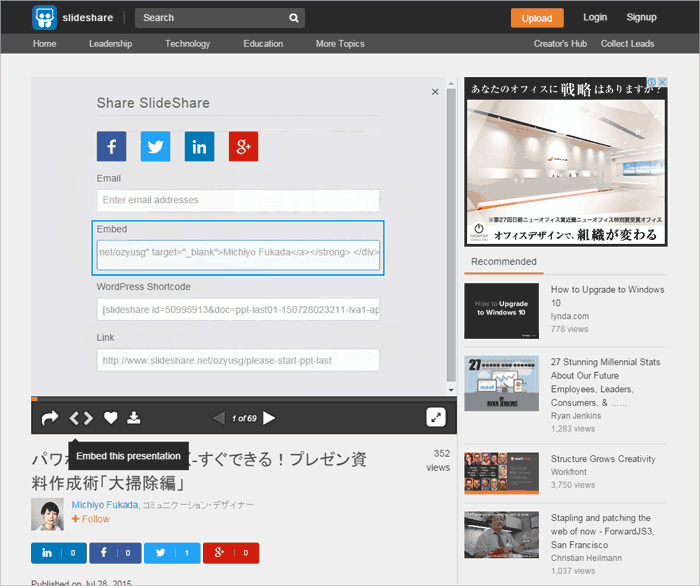
Task: Open Stapling and patching the web thumbnail
Action: coord(501,535)
